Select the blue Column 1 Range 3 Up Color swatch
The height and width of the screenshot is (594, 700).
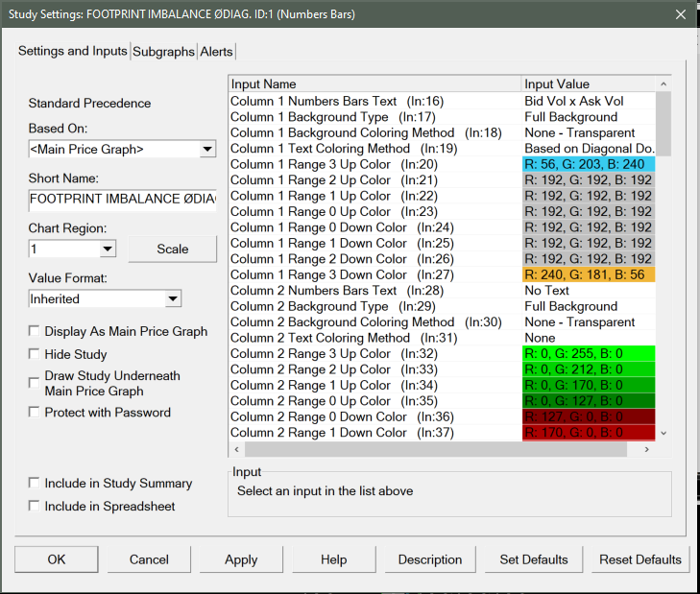[x=589, y=164]
